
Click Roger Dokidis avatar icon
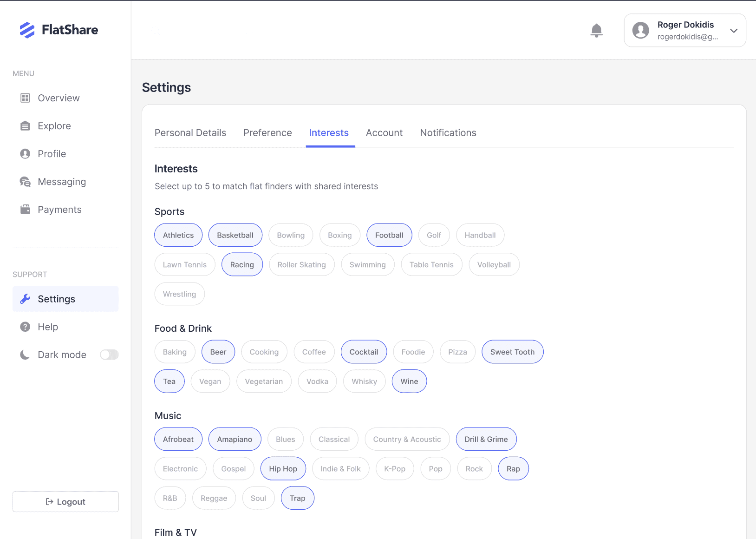640,30
